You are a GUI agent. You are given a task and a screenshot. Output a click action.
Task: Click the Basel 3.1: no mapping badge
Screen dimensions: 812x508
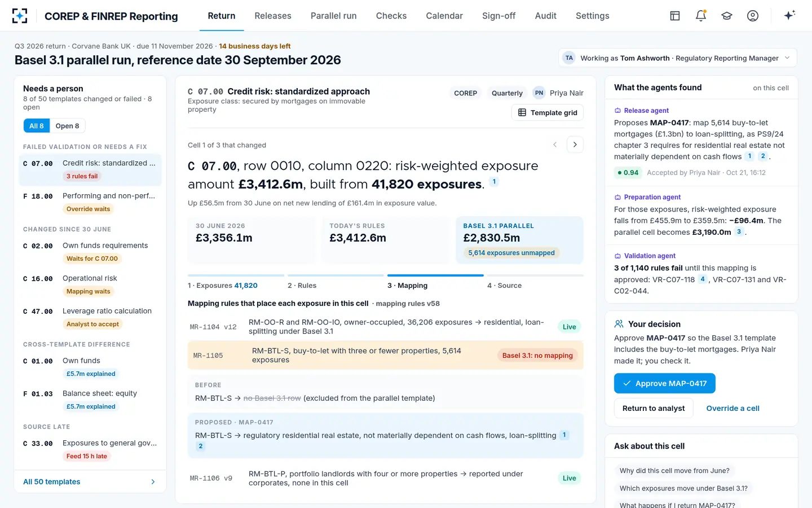point(537,356)
